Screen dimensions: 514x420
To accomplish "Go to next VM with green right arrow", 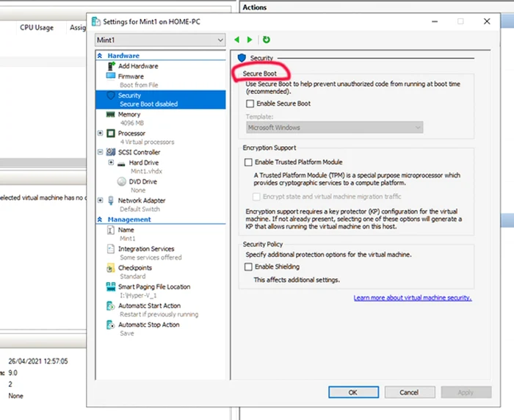I will coord(250,40).
